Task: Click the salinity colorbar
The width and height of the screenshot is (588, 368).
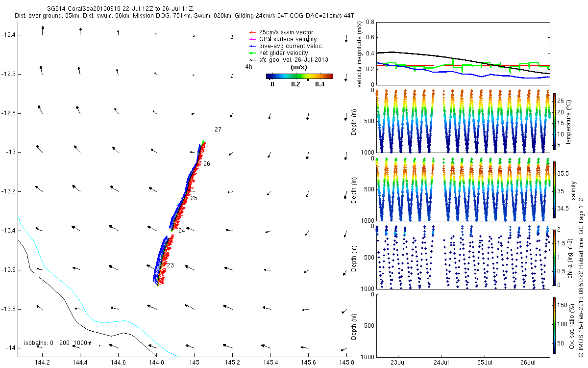Action: (x=554, y=190)
